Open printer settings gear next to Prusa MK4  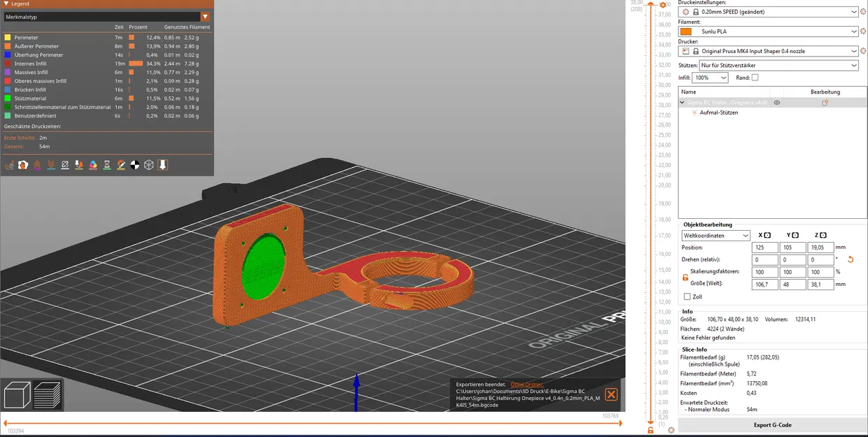click(863, 51)
